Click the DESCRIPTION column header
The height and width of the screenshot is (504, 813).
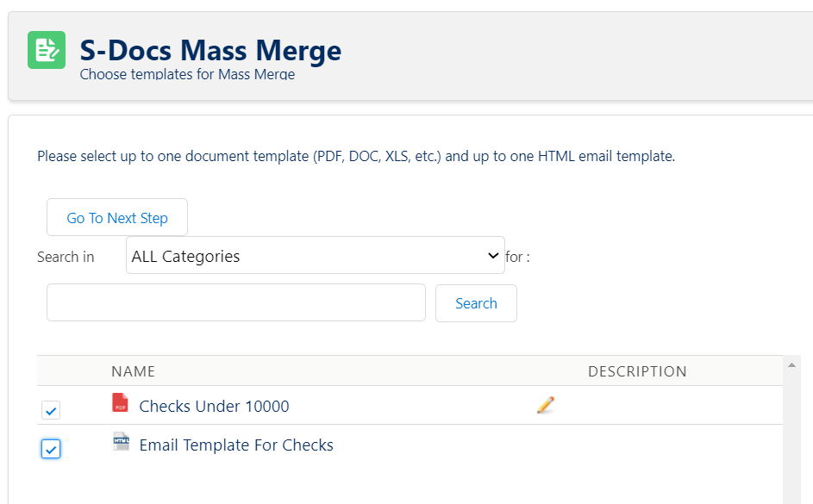[637, 371]
